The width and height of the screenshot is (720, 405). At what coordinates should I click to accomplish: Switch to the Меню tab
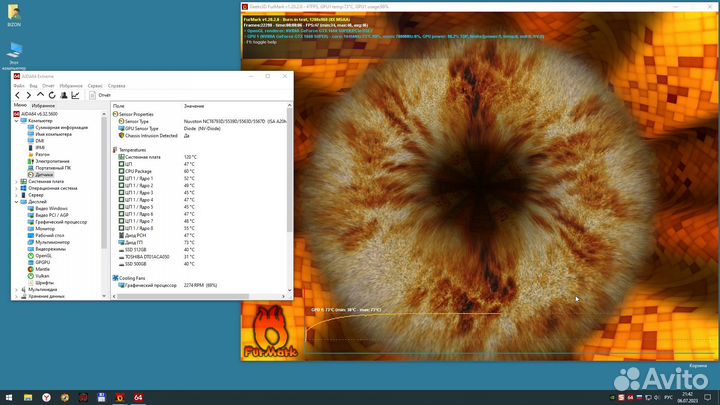click(20, 105)
